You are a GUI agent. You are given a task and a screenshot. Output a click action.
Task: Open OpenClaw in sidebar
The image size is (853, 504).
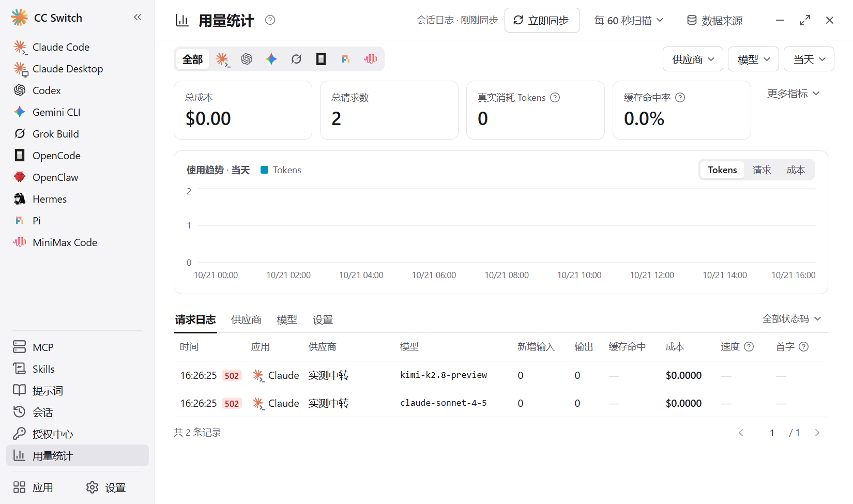[78, 177]
